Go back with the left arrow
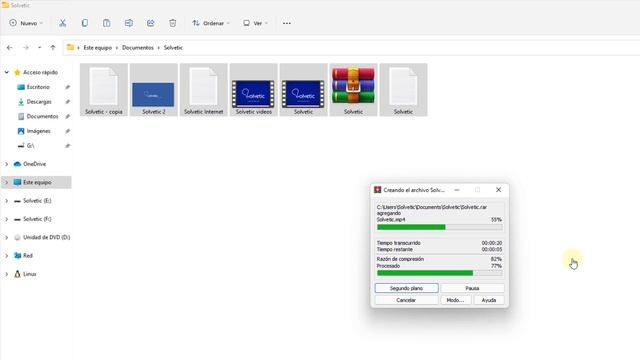640x360 pixels. pyautogui.click(x=9, y=48)
